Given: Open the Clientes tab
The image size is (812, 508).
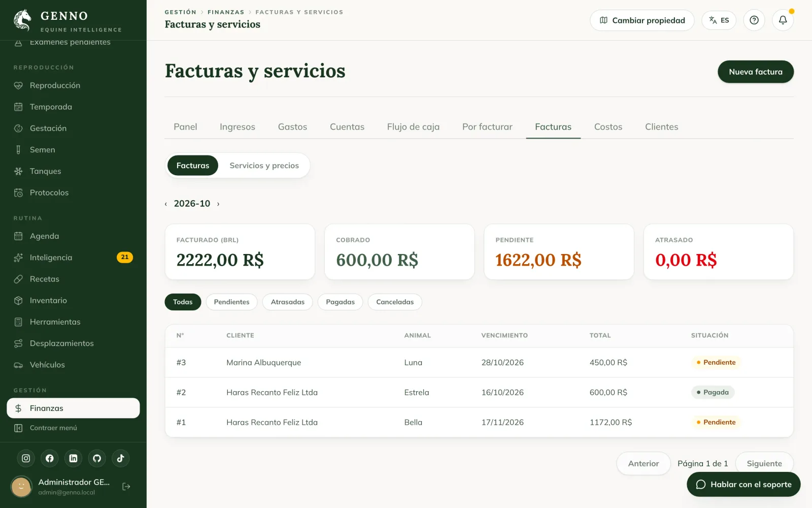Looking at the screenshot, I should 661,127.
